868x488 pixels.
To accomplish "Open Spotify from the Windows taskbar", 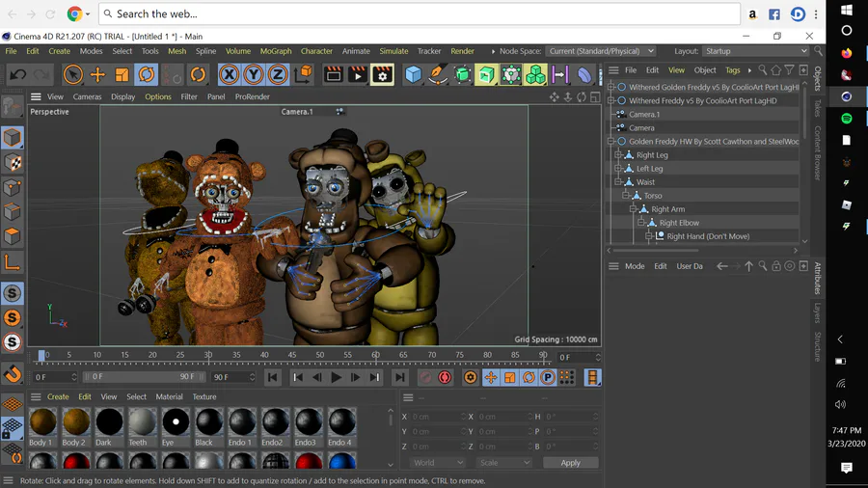I will tap(847, 118).
